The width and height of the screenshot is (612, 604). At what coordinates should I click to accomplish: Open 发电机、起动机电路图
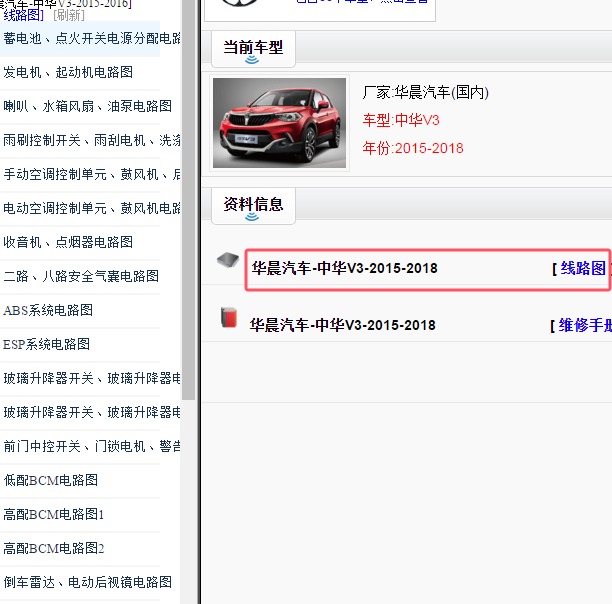tap(68, 72)
